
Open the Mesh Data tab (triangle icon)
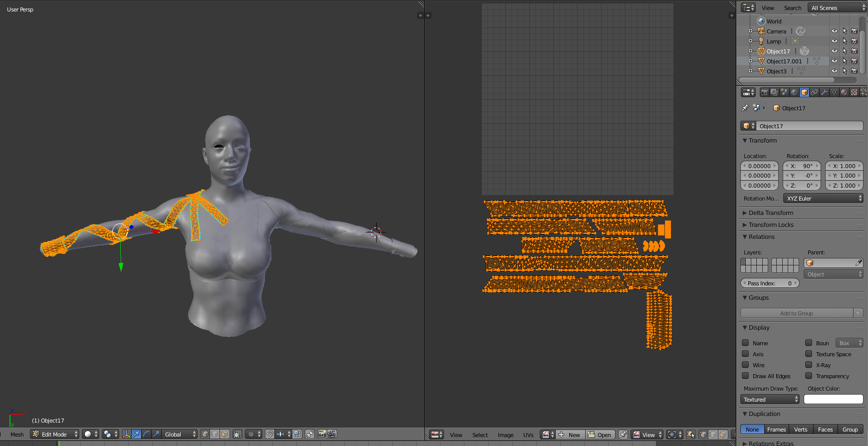(x=834, y=92)
